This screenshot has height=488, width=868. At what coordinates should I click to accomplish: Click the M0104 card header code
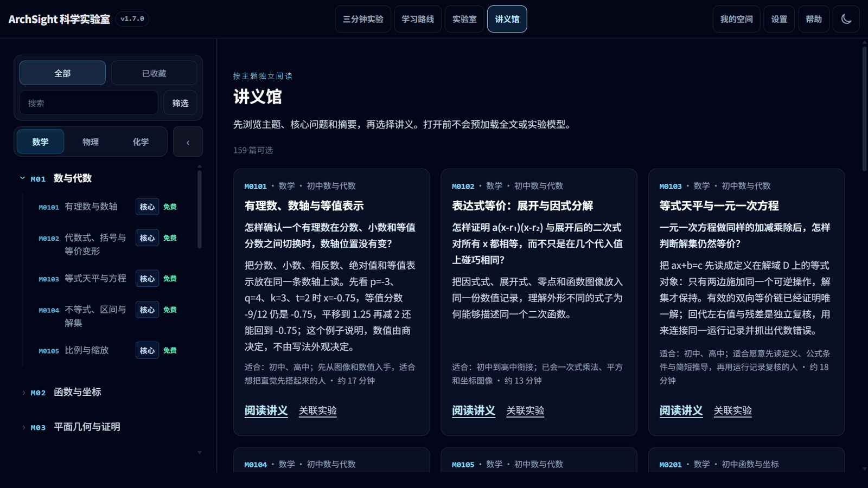point(256,465)
